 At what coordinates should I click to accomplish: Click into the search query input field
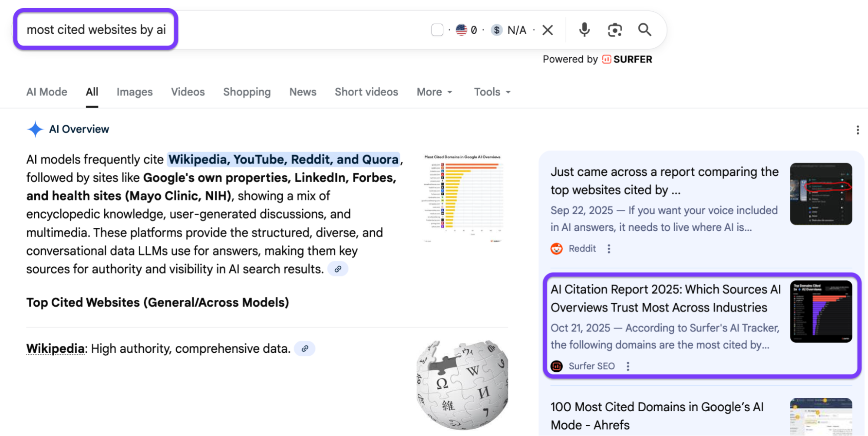(x=96, y=30)
